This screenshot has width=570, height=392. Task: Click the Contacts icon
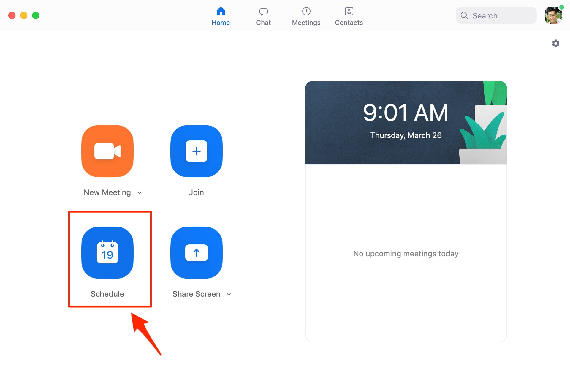tap(349, 12)
